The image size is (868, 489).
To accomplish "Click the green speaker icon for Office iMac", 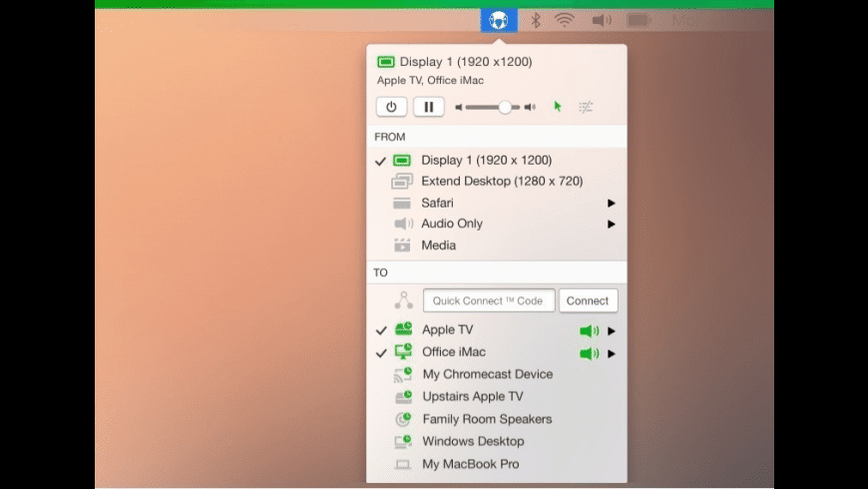I will pos(590,353).
